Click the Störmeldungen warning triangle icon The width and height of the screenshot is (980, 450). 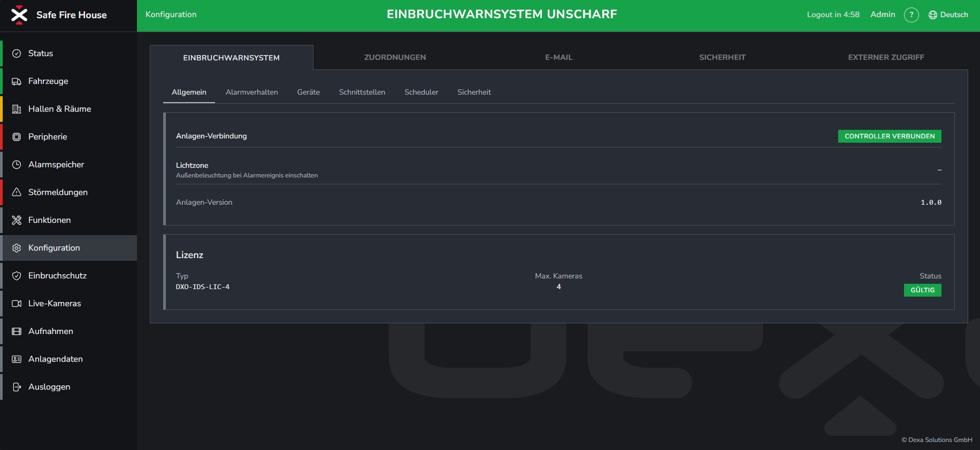(17, 192)
